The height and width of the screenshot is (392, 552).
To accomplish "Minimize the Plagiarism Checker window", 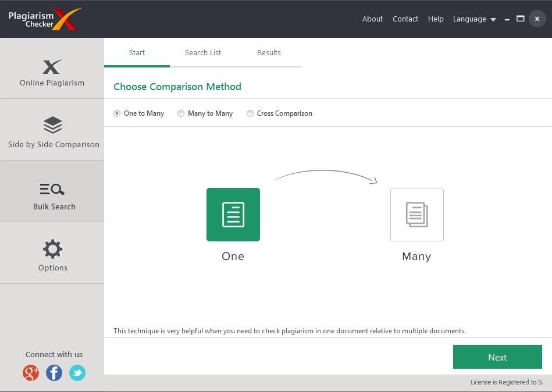I will 507,19.
